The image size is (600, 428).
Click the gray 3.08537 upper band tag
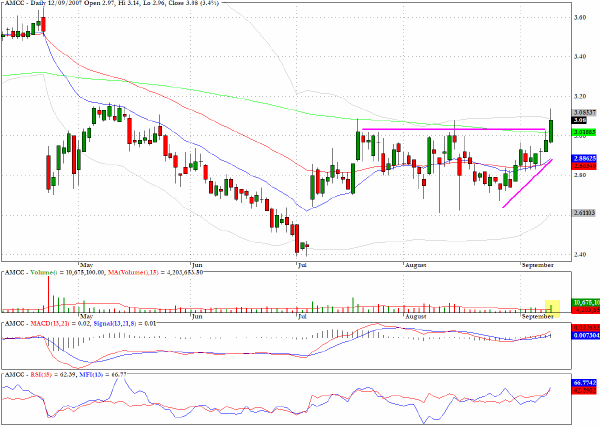pyautogui.click(x=584, y=112)
